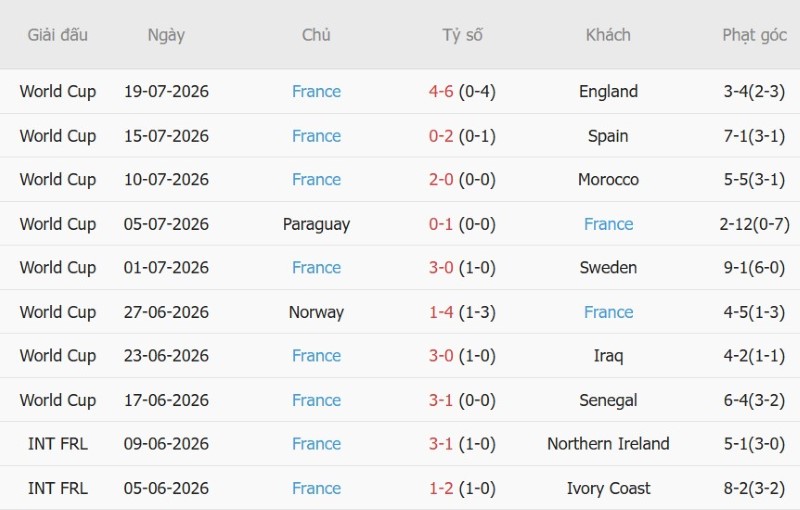This screenshot has height=510, width=800.
Task: Select Northern Ireland opponent name
Action: pos(608,444)
